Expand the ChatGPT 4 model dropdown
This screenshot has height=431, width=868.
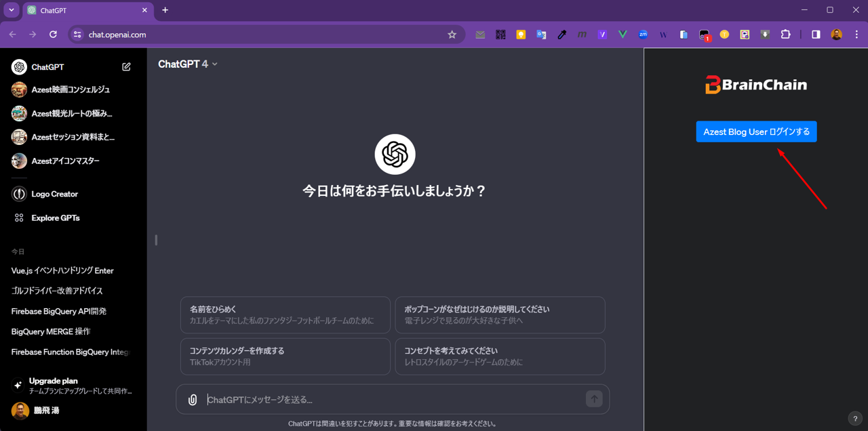[188, 64]
